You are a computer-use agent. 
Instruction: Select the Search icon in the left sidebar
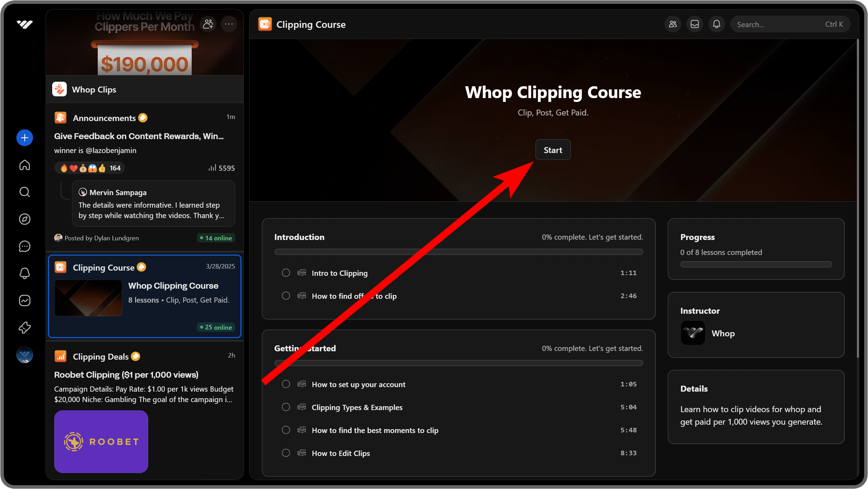(x=25, y=192)
